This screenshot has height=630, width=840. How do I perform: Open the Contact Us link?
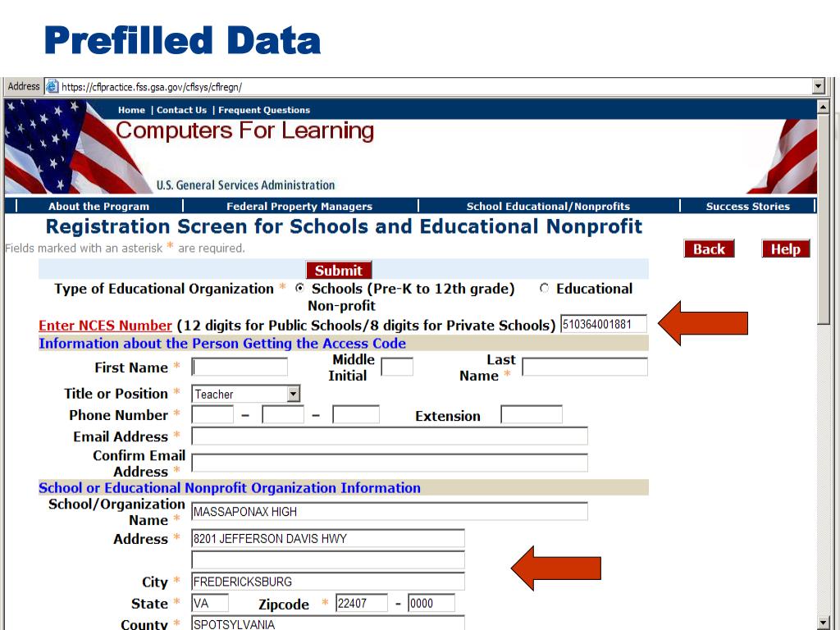tap(181, 110)
